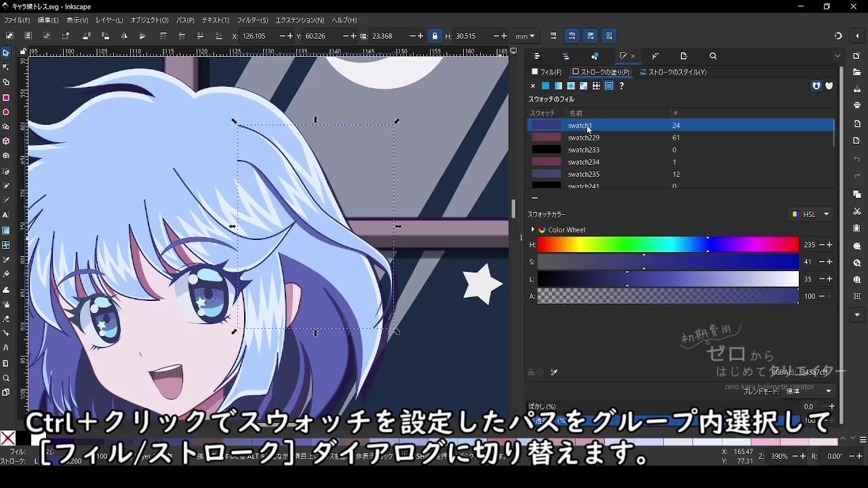This screenshot has width=868, height=488.
Task: Click the color picker dropper in panel
Action: pos(554,372)
